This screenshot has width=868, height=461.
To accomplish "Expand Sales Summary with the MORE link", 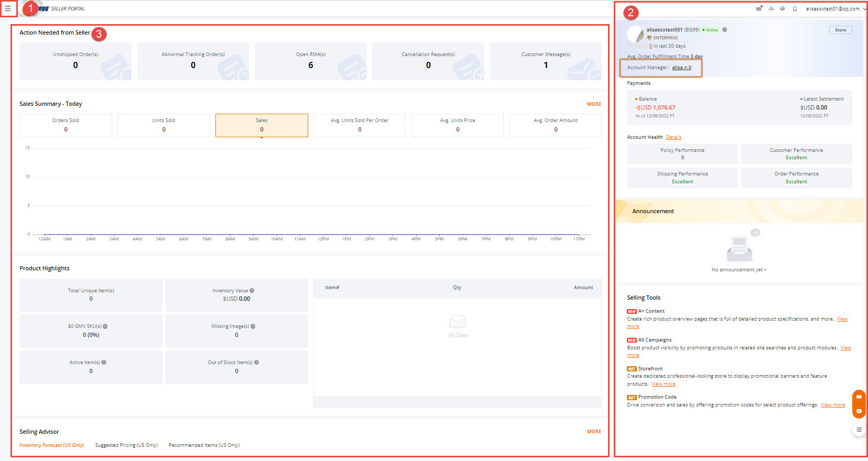I will point(594,104).
